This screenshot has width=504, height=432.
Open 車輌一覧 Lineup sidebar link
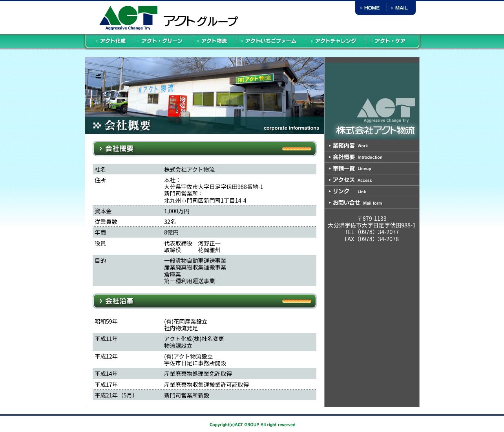click(372, 168)
